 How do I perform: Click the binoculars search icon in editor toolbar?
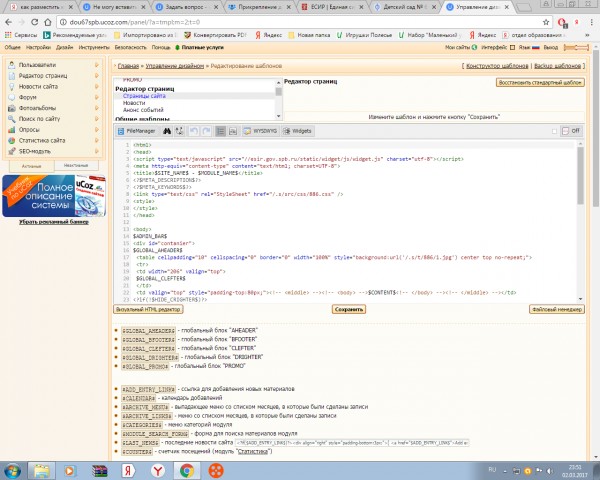coord(167,131)
